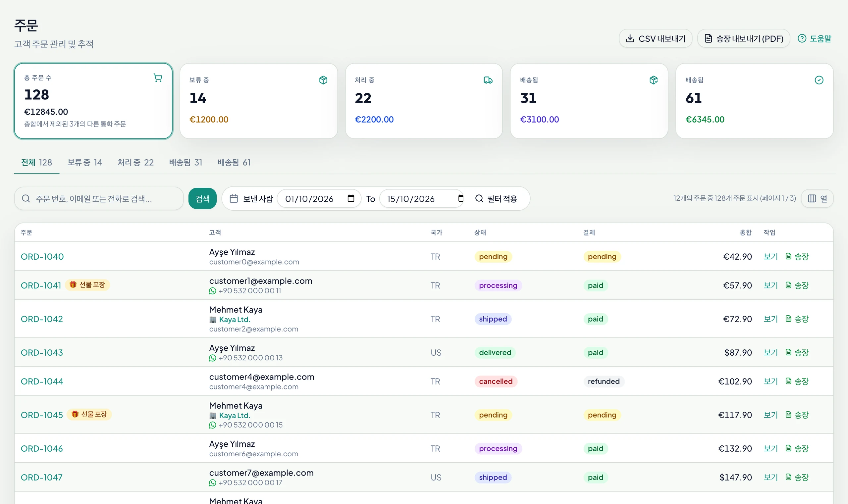Click the building icon beside Kaya Ltd. in ORD-1042
The height and width of the screenshot is (504, 848).
click(x=213, y=320)
